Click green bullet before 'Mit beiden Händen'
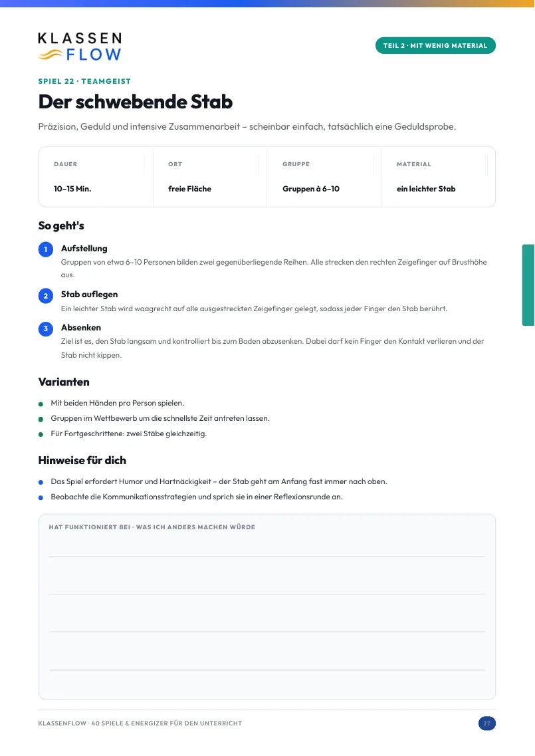 click(x=41, y=404)
